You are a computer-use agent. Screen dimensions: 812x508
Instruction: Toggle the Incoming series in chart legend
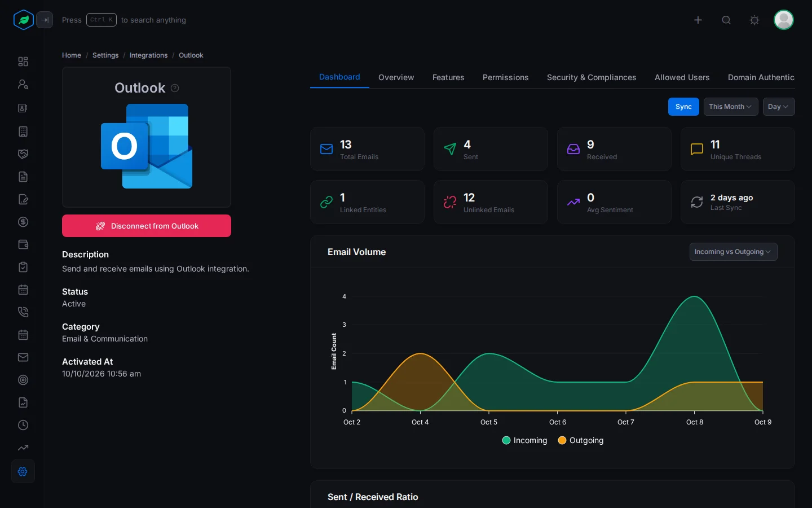coord(524,440)
